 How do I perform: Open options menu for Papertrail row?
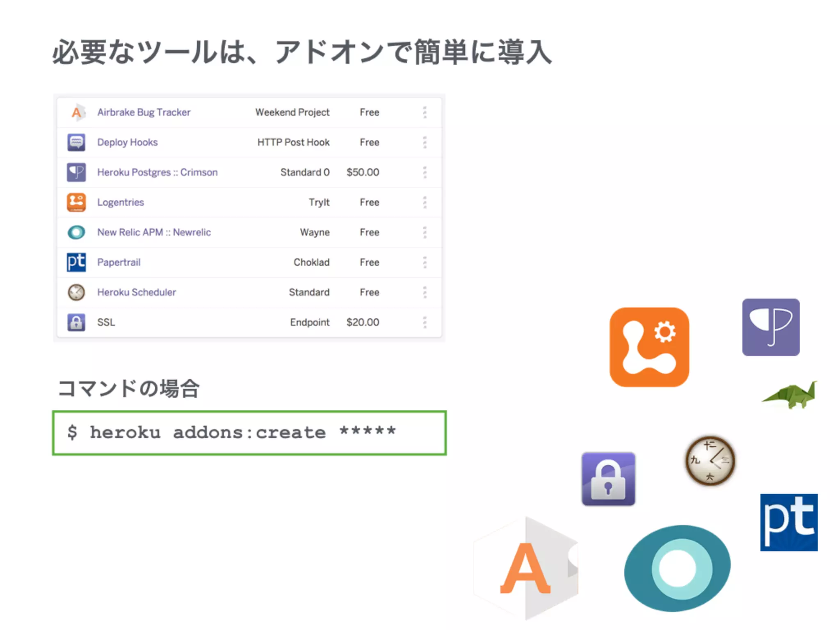tap(425, 262)
